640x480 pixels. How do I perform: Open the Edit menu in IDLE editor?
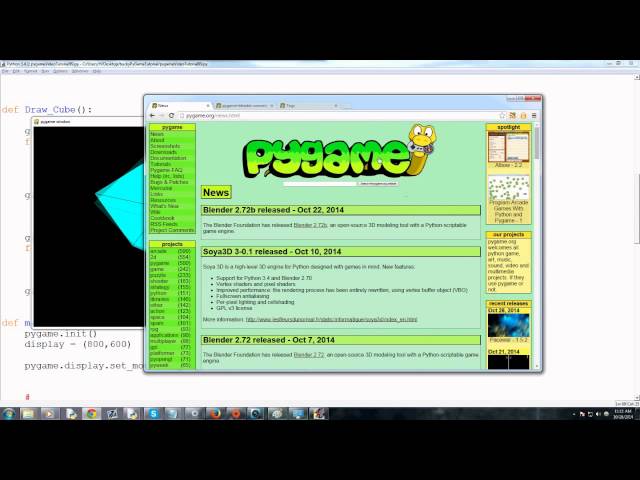pyautogui.click(x=16, y=71)
